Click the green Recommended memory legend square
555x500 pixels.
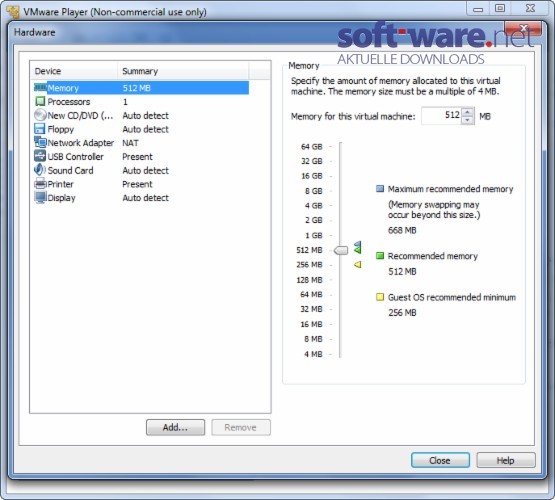380,255
